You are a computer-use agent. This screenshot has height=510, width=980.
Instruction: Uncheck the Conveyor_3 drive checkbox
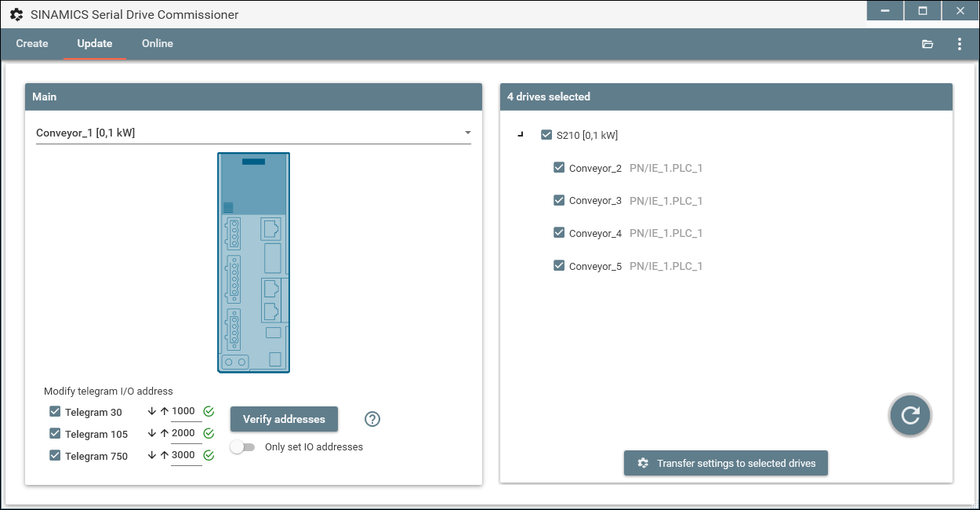coord(559,200)
